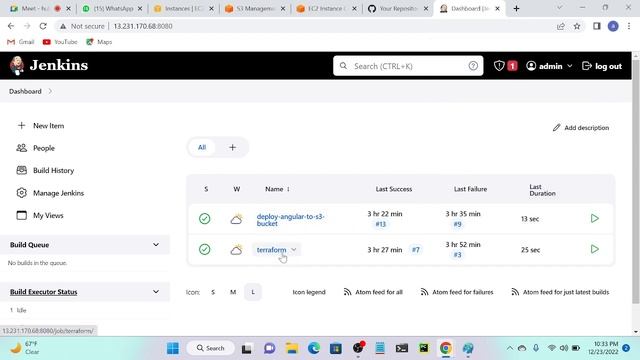Click success status icon for deploy-angular-to-s3-bucket

(x=204, y=219)
